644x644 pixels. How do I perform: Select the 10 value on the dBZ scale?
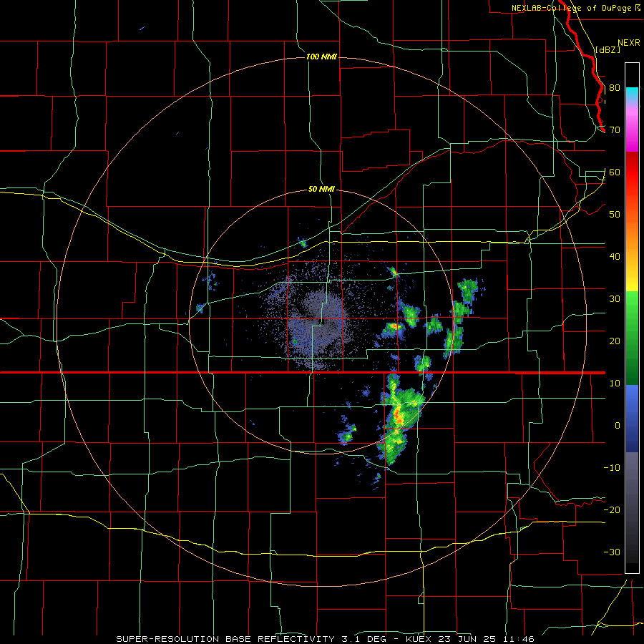(615, 384)
